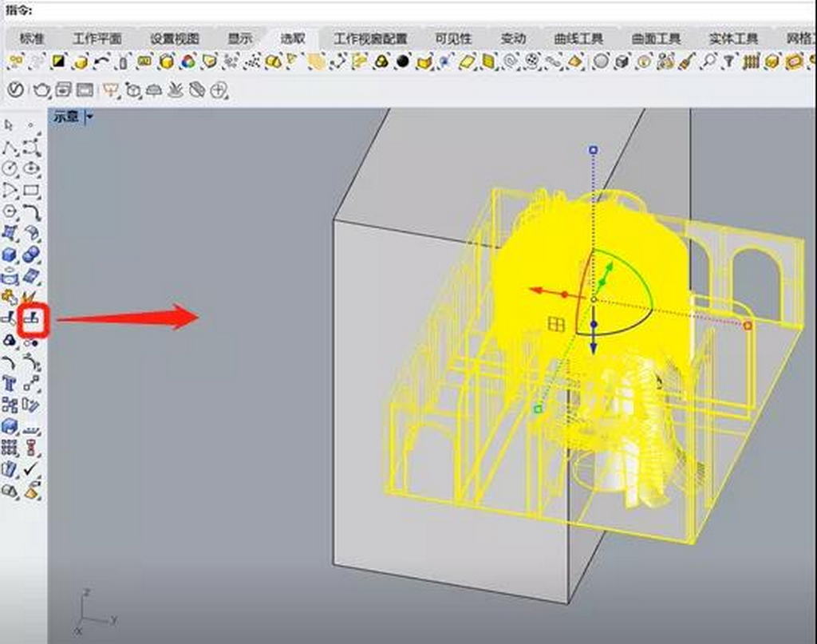The image size is (817, 644).
Task: Click the black sphere icon in Select toolbar
Action: (x=404, y=61)
